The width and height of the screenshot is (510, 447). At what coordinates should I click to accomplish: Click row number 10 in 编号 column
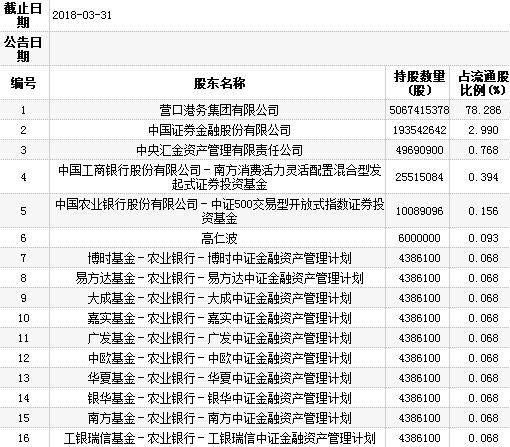23,318
